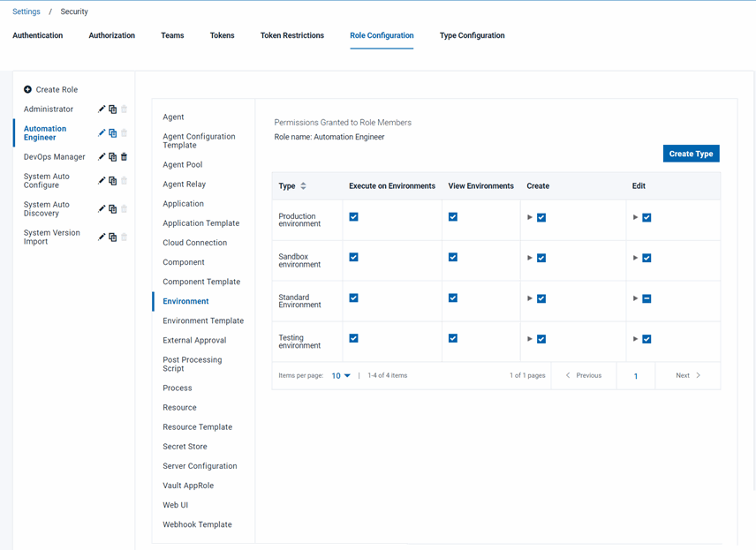Click the Settings breadcrumb link

(26, 11)
